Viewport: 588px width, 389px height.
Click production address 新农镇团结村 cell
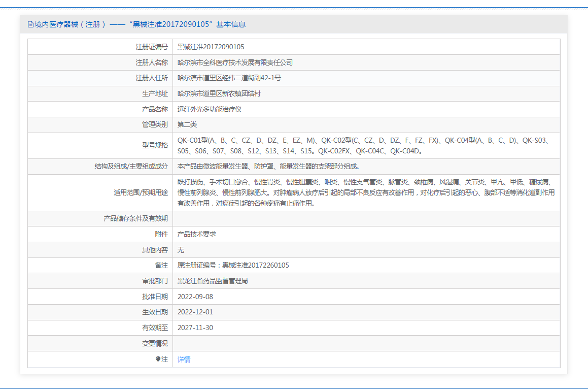pyautogui.click(x=219, y=94)
